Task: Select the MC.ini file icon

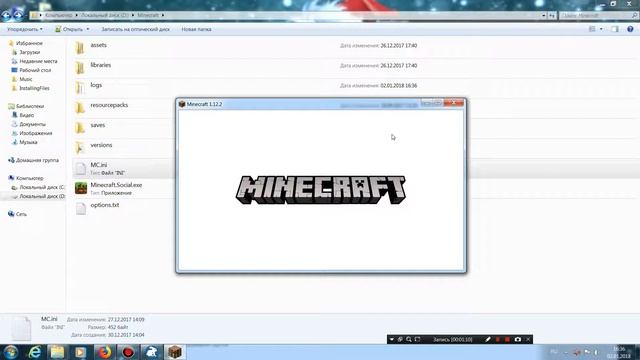Action: [x=80, y=168]
